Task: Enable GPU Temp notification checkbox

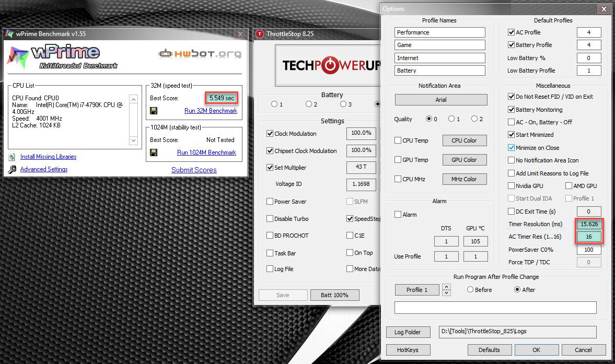Action: tap(398, 160)
